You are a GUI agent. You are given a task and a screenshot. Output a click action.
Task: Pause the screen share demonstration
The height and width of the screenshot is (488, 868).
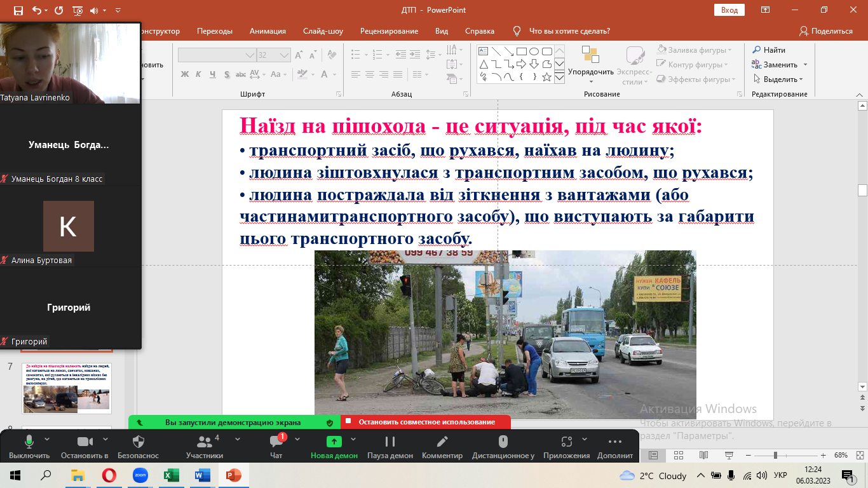[390, 442]
